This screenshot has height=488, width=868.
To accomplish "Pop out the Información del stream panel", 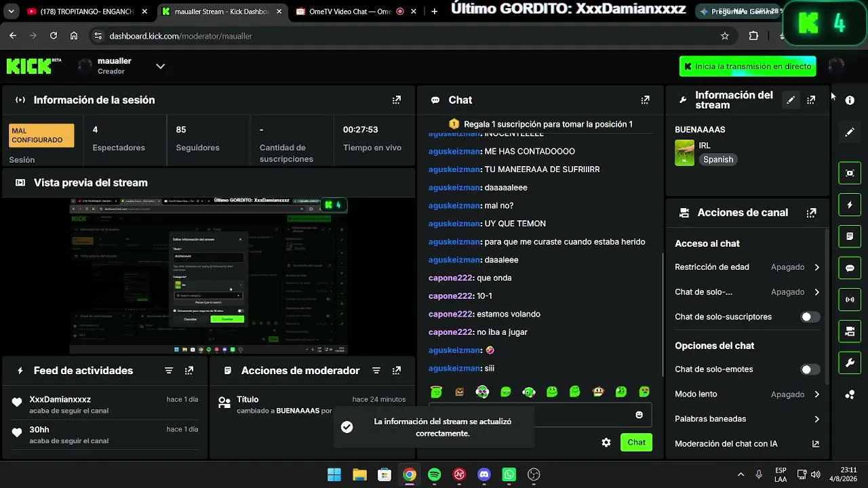I will [811, 100].
